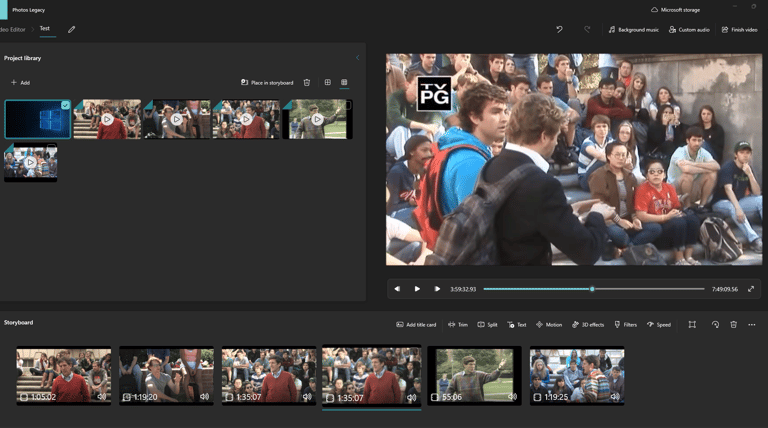Click Finish video to export

(739, 30)
